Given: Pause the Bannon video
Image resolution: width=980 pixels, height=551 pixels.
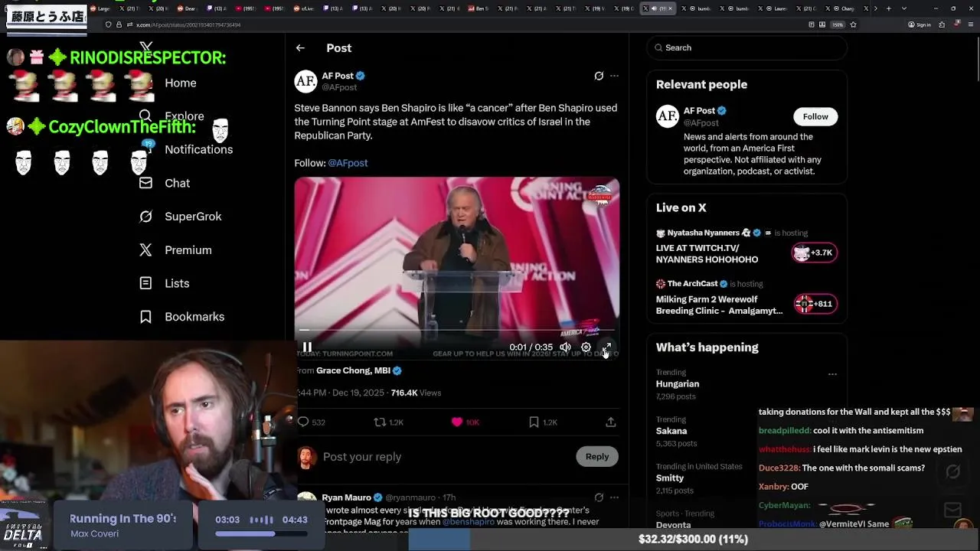Looking at the screenshot, I should pos(307,347).
